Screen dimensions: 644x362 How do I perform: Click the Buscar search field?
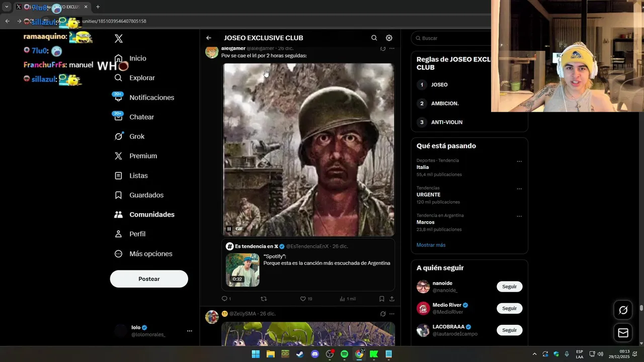click(452, 38)
